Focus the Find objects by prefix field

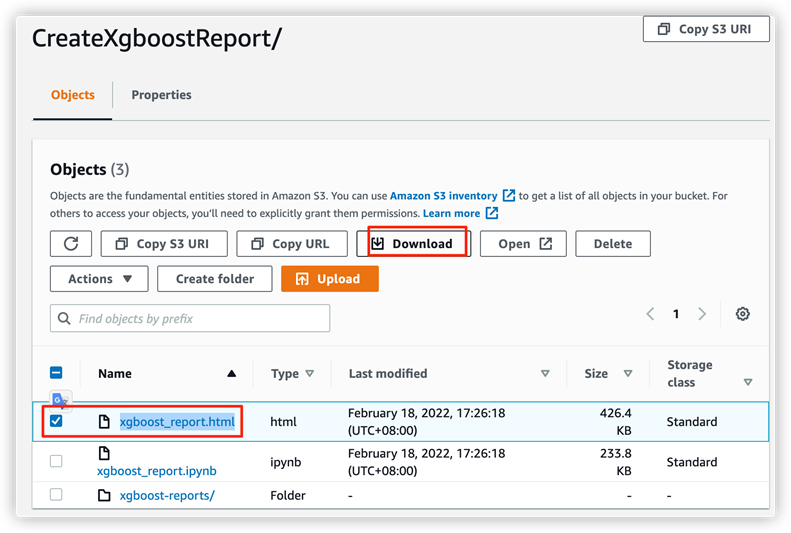(190, 318)
